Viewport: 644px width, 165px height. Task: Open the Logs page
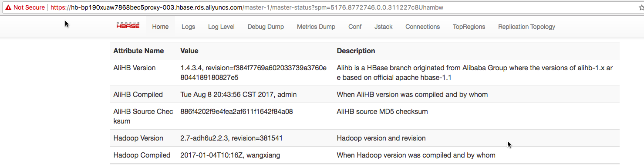188,27
